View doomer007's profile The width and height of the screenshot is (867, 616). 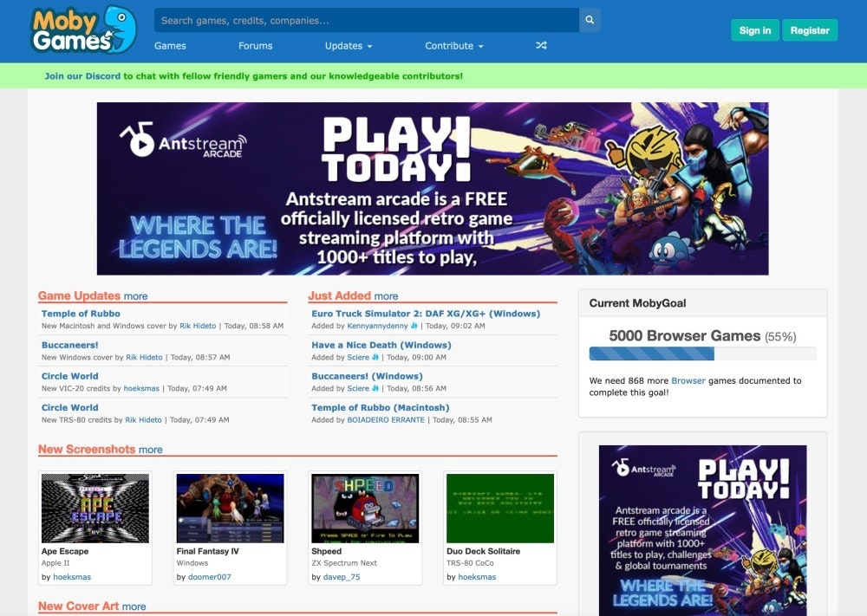pyautogui.click(x=210, y=577)
